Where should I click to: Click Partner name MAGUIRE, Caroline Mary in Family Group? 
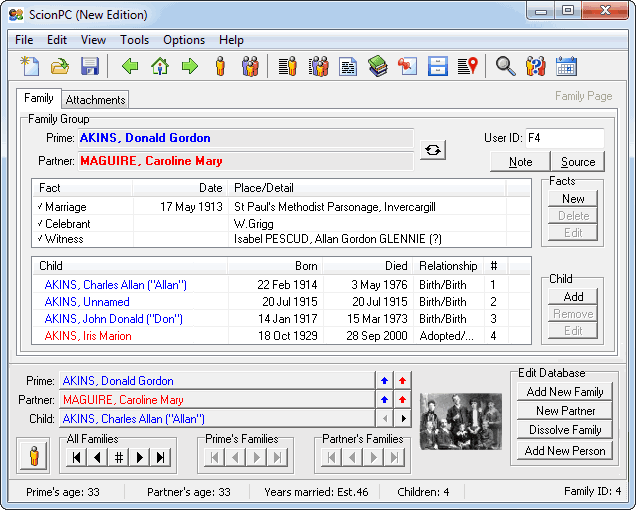click(151, 161)
